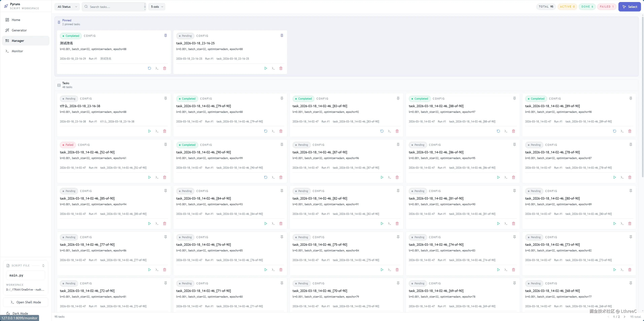Select the Generator sidebar icon
The width and height of the screenshot is (644, 321).
(7, 30)
